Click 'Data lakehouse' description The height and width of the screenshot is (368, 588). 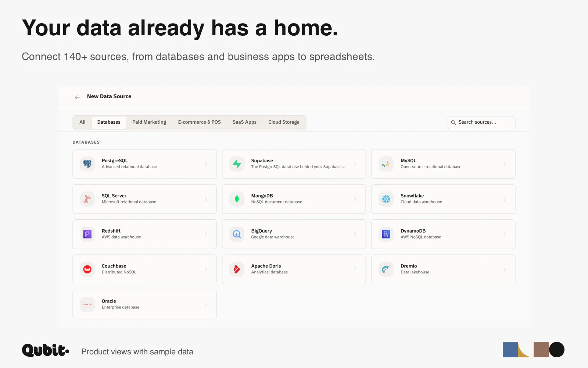(415, 272)
